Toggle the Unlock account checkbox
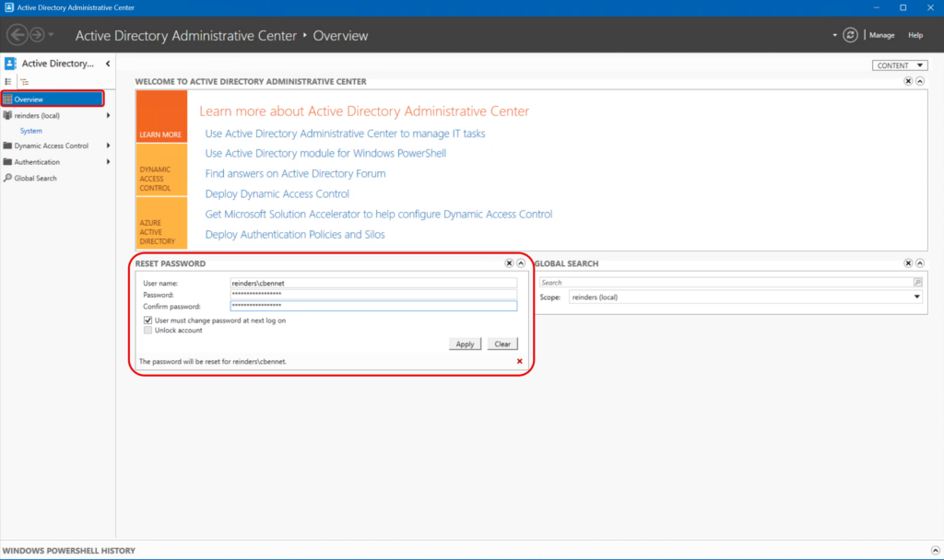Viewport: 944px width, 560px height. click(148, 331)
